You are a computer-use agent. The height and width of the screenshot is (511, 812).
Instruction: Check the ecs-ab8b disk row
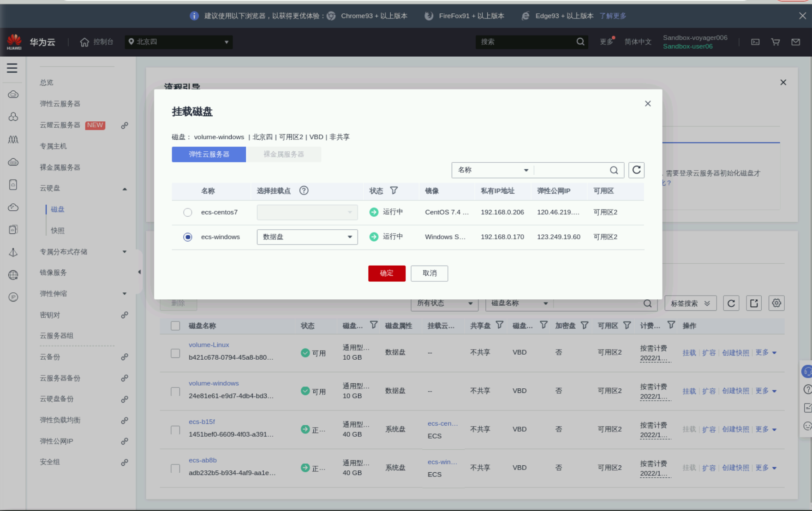[175, 469]
